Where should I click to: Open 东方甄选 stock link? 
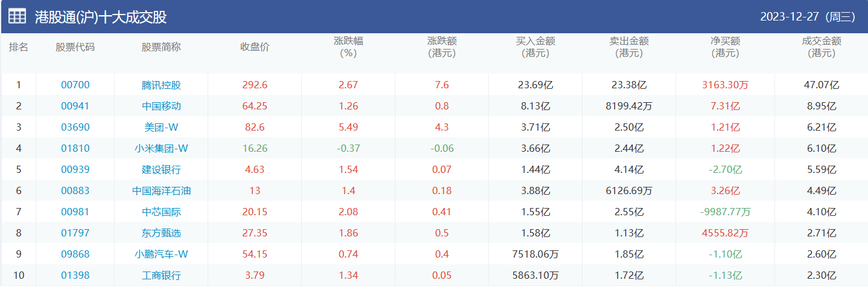(x=161, y=233)
